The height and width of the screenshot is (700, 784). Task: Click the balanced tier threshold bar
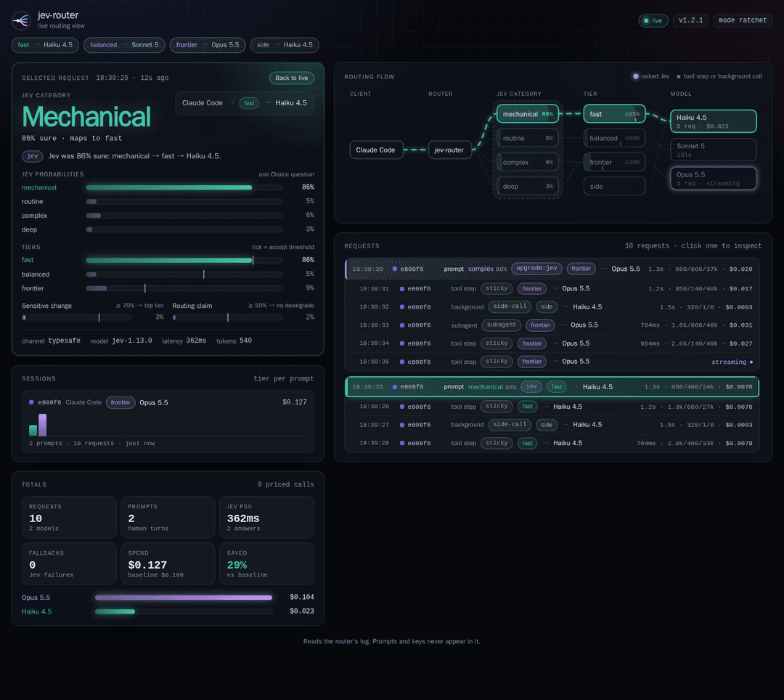[x=184, y=274]
